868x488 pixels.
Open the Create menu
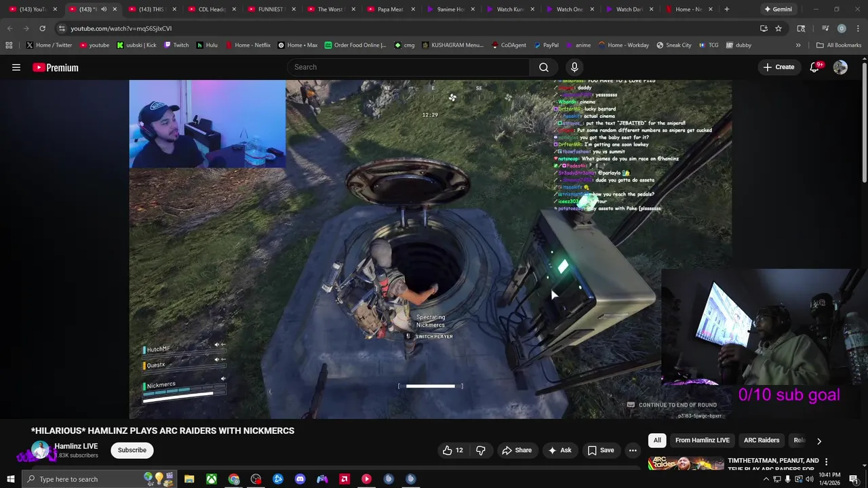778,67
